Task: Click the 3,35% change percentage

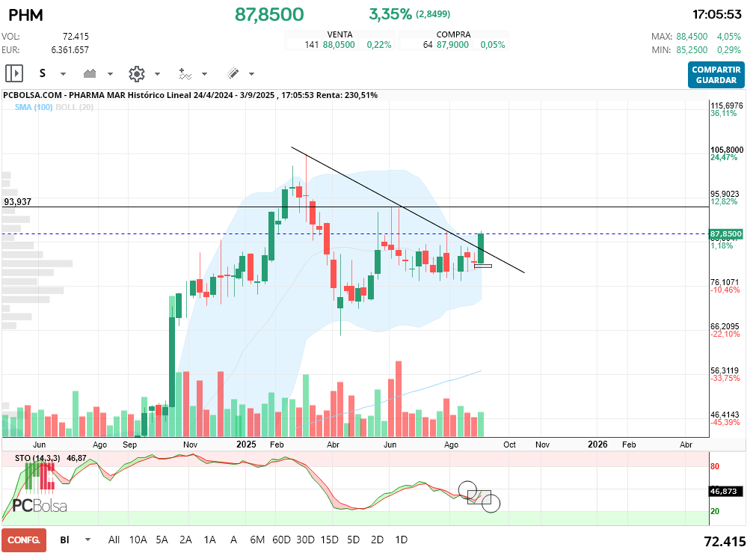Action: click(390, 14)
